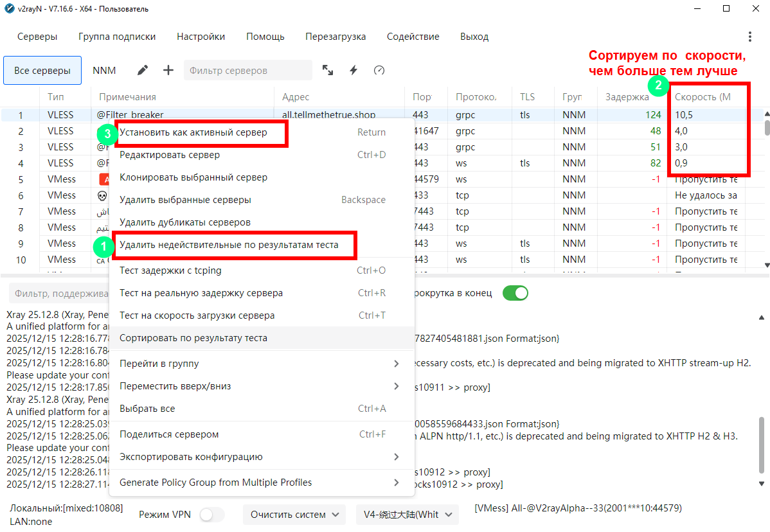
Task: Open the three-dot more options menu
Action: tap(749, 37)
